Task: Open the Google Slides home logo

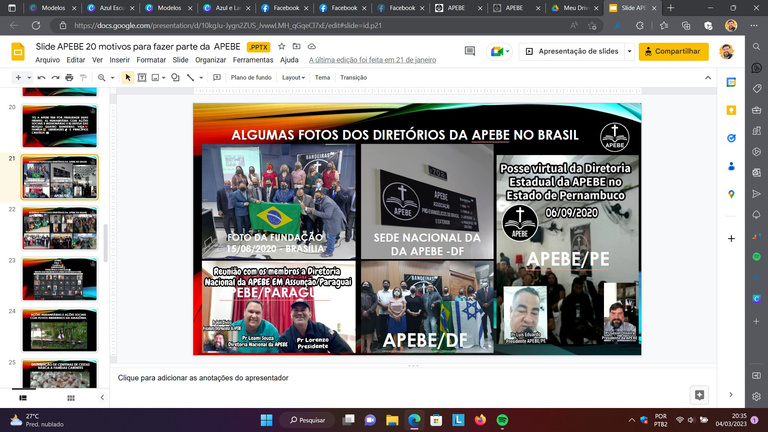Action: tap(18, 51)
